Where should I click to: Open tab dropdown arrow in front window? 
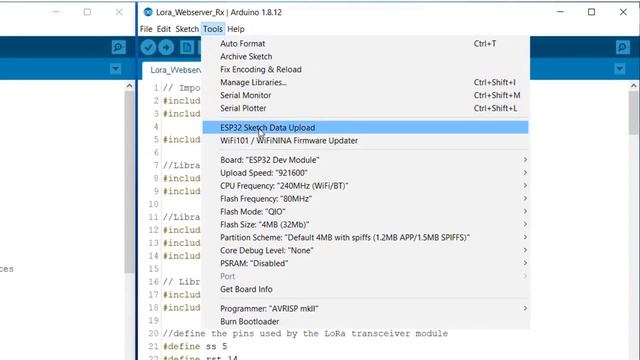pyautogui.click(x=620, y=69)
